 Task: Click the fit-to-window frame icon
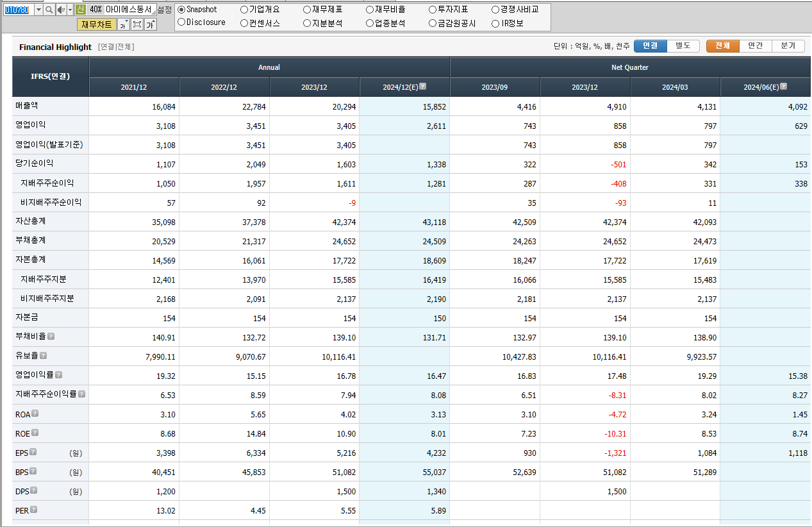(137, 24)
